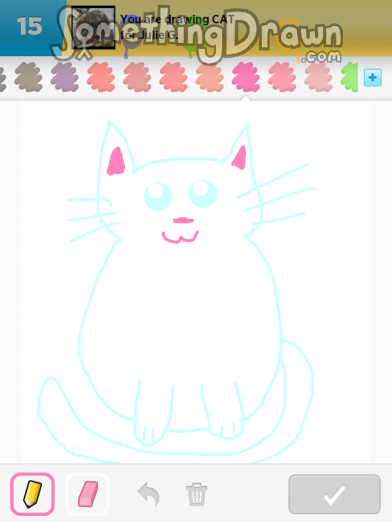This screenshot has height=522, width=392.
Task: Choose the peach swatch left of hot pink
Action: [x=210, y=77]
